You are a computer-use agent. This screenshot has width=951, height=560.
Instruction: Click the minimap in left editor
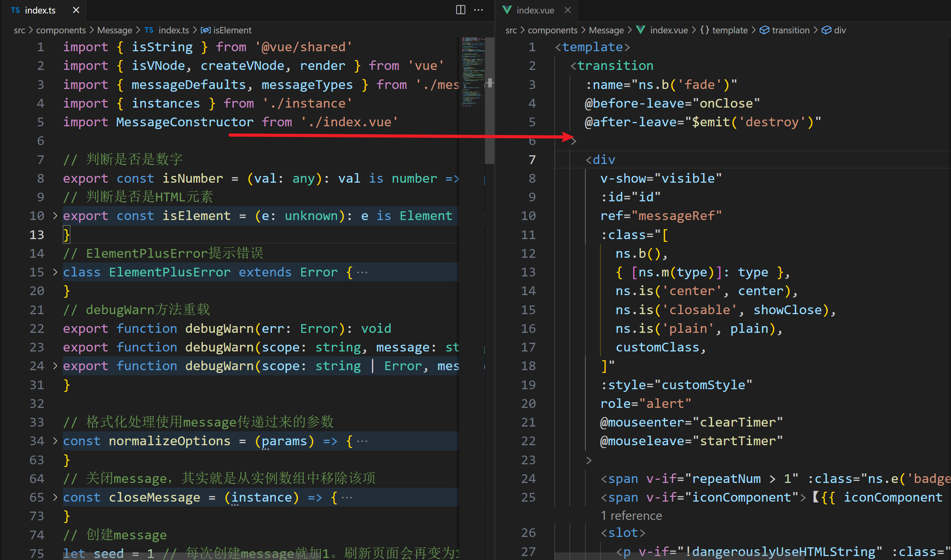point(473,71)
